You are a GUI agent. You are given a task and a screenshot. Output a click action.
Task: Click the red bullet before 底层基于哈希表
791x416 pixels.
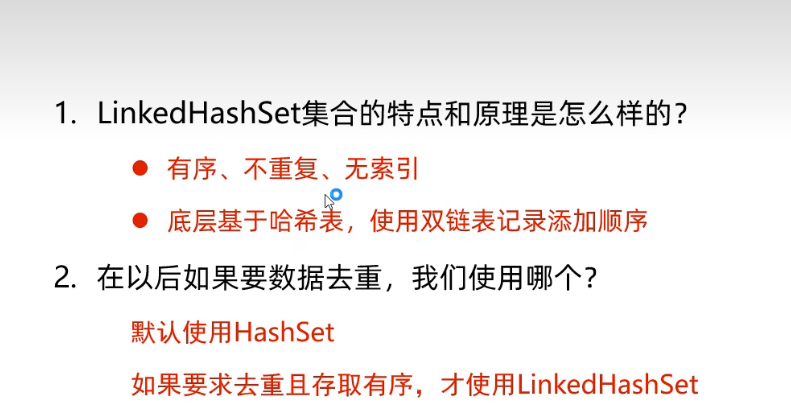140,220
